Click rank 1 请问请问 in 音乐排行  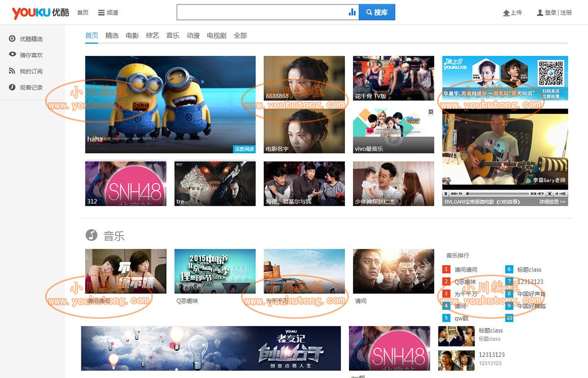[465, 270]
